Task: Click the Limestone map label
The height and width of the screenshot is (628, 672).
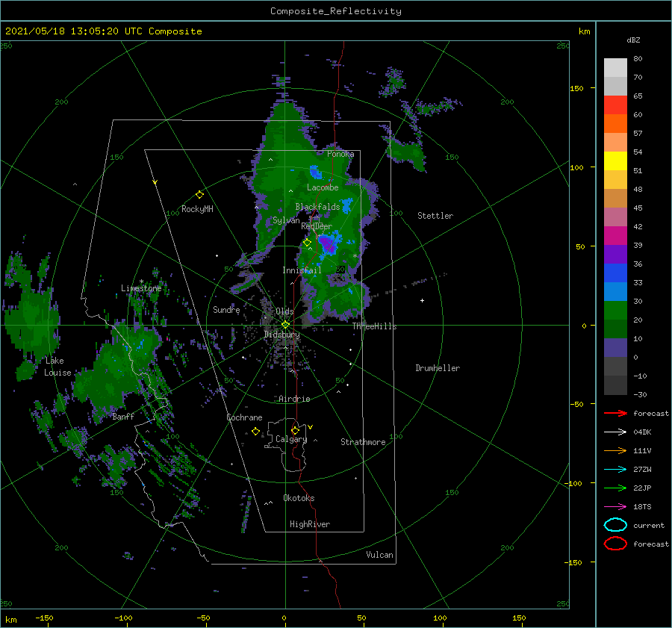Action: [x=141, y=288]
